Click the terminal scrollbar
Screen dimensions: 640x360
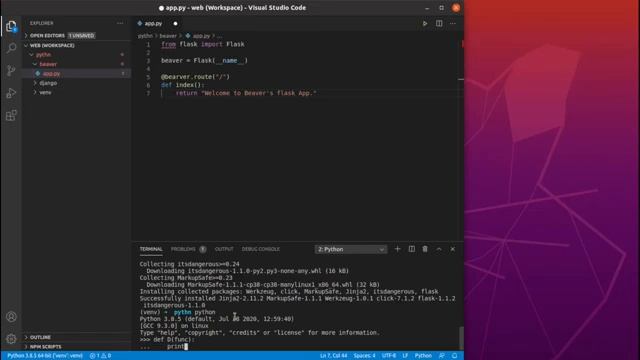pos(461,337)
